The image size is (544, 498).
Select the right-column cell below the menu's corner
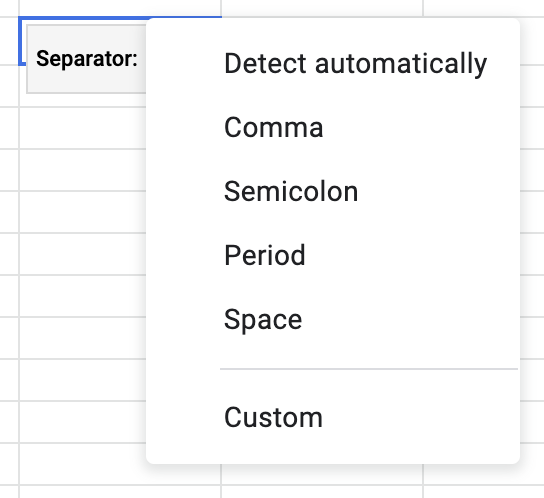click(x=484, y=474)
